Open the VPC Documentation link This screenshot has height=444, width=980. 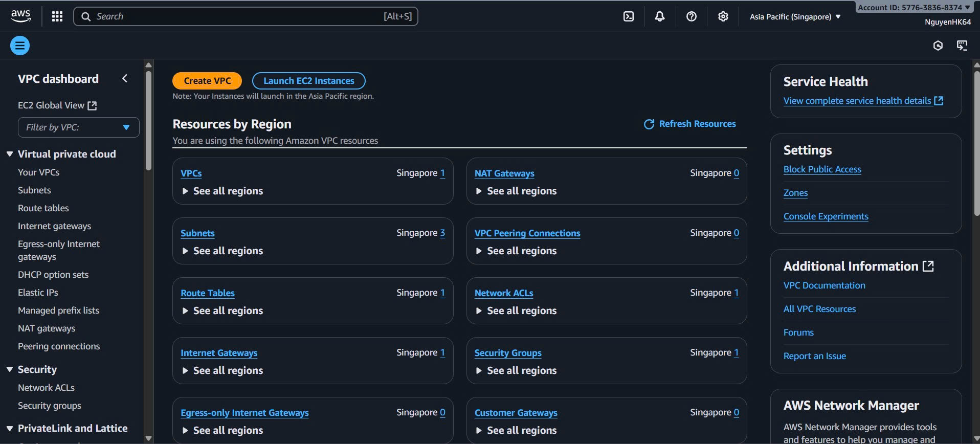[x=825, y=285]
